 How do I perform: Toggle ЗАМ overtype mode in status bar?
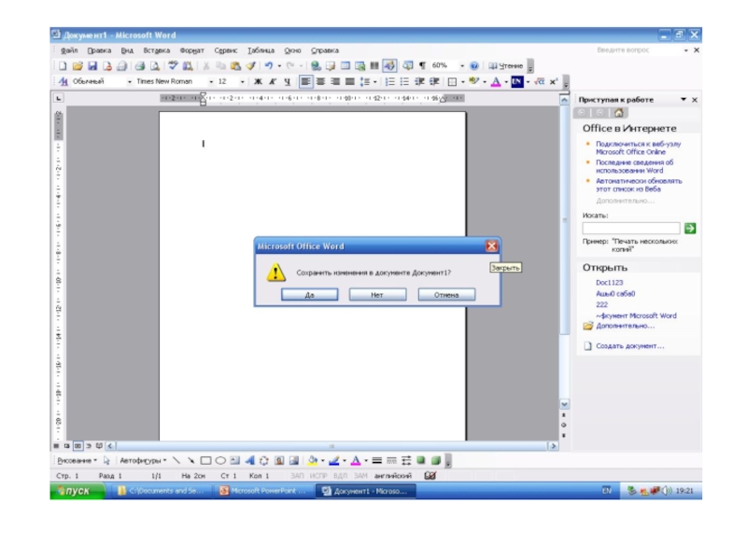point(360,476)
